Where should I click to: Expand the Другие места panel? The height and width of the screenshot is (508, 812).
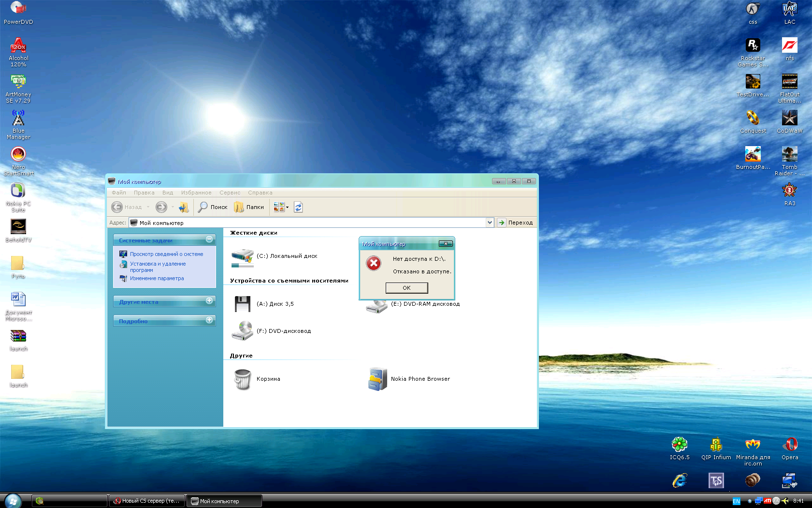[209, 301]
